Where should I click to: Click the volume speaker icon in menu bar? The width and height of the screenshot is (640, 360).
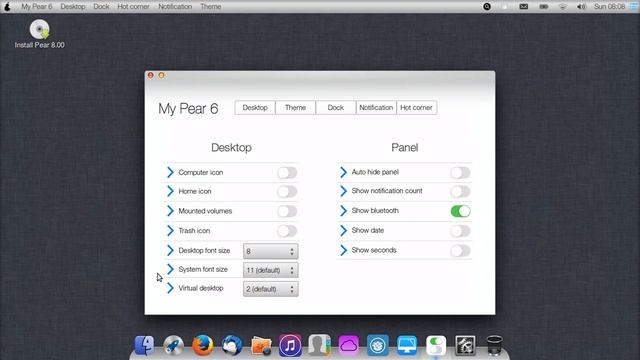tap(581, 7)
